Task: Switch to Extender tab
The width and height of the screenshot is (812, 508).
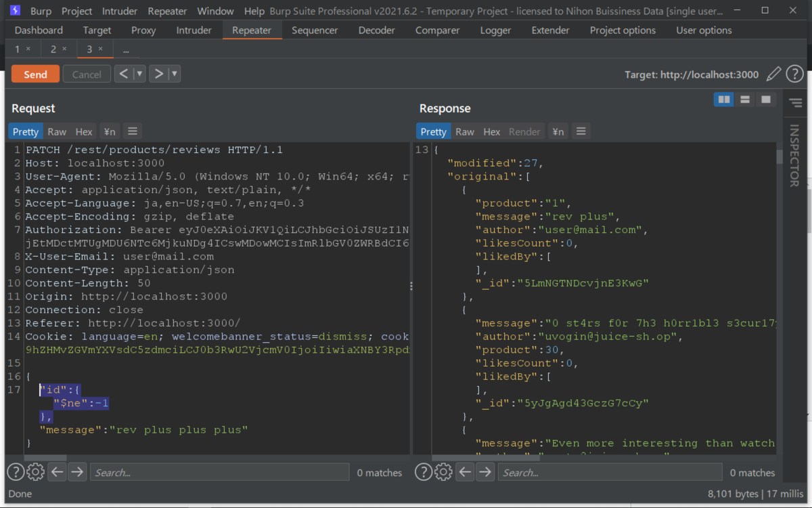Action: coord(550,30)
